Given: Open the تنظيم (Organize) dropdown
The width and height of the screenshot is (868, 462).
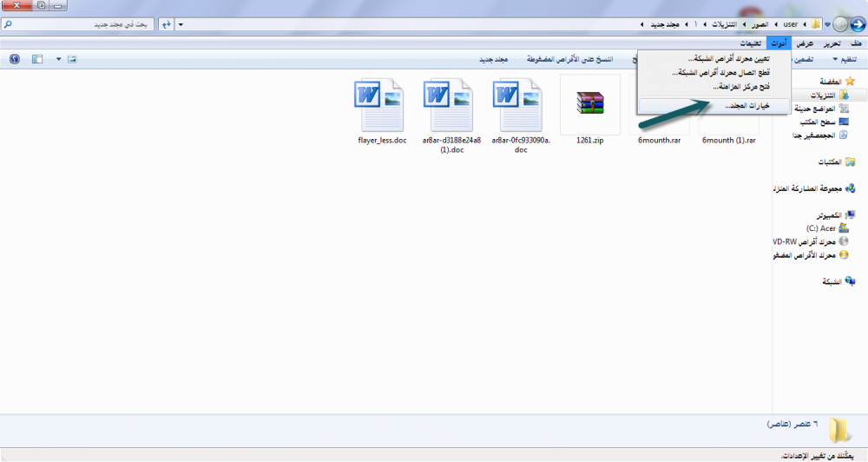Looking at the screenshot, I should pos(845,59).
